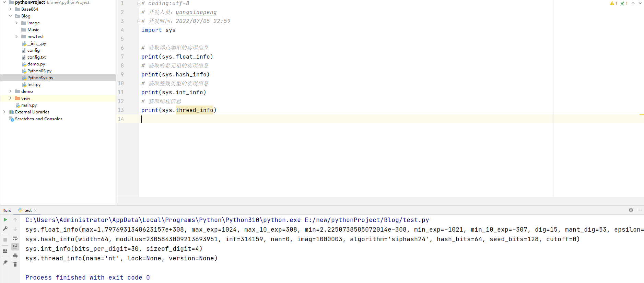644x283 pixels.
Task: Click 'Process finished with exit code 0' text
Action: (87, 278)
